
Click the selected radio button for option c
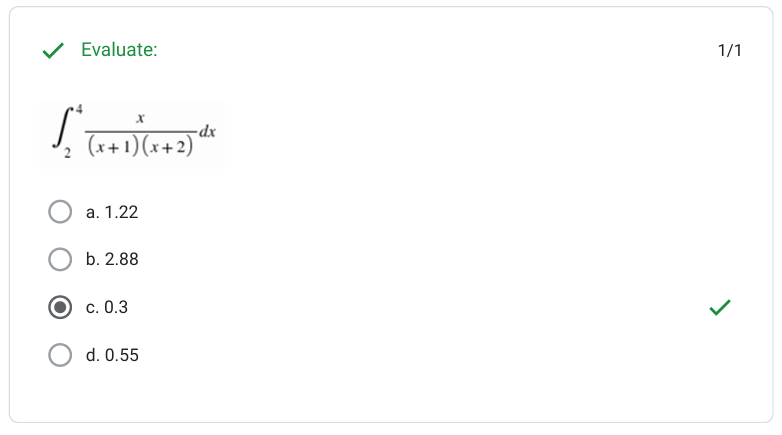60,308
